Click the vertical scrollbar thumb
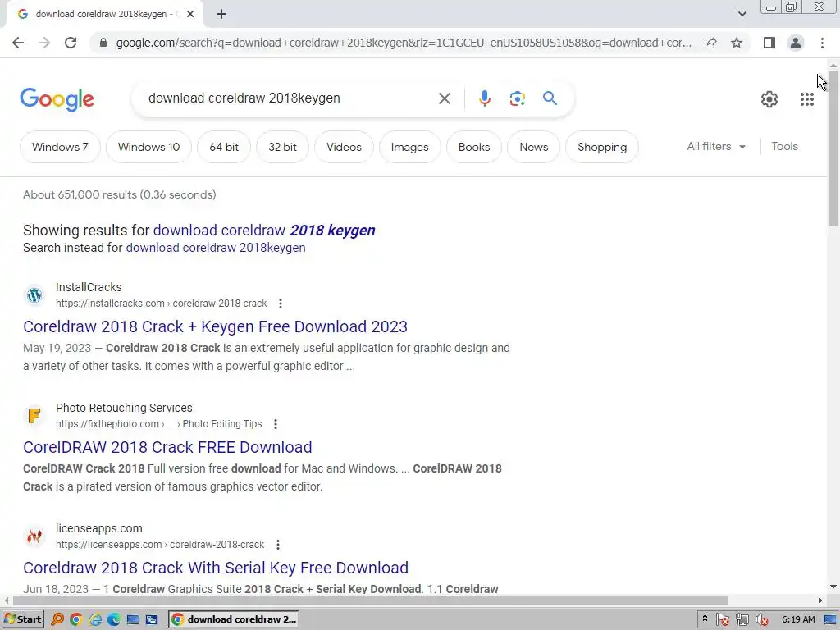This screenshot has height=630, width=840. click(833, 149)
